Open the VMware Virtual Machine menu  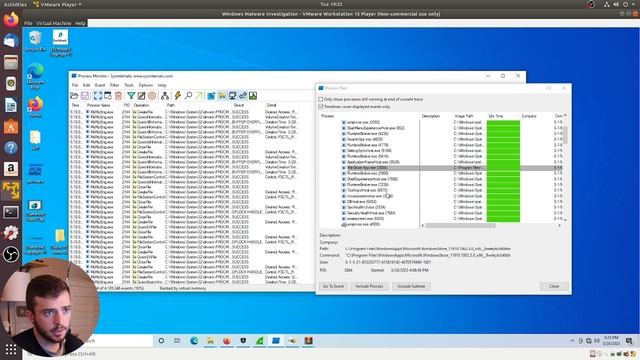pyautogui.click(x=53, y=23)
